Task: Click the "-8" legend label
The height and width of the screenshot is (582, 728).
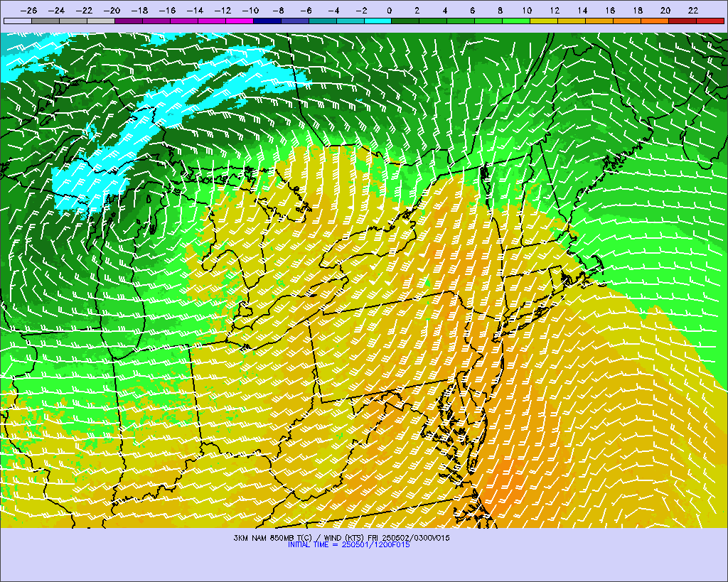Action: pyautogui.click(x=278, y=11)
